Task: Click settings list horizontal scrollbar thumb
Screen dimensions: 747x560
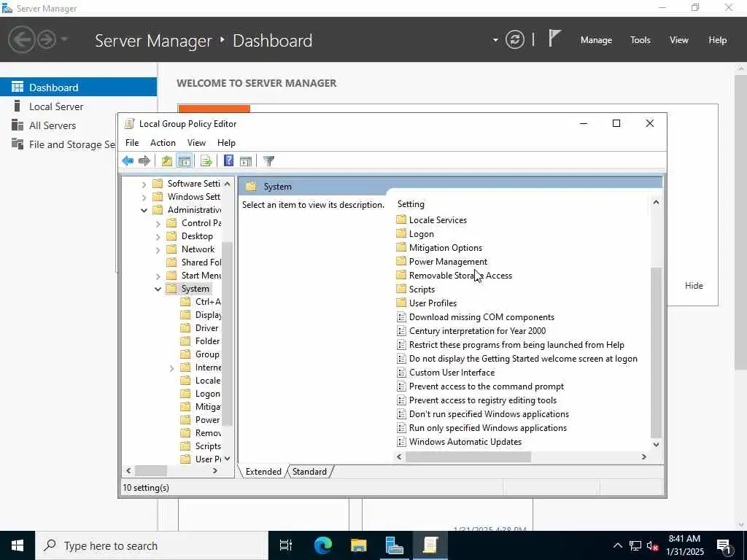Action: (468, 456)
